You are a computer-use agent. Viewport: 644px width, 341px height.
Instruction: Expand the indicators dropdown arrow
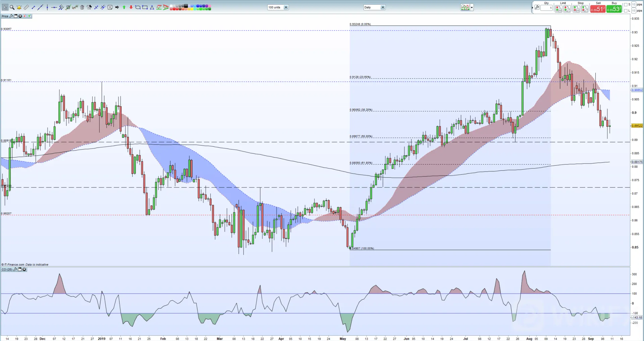pos(472,7)
